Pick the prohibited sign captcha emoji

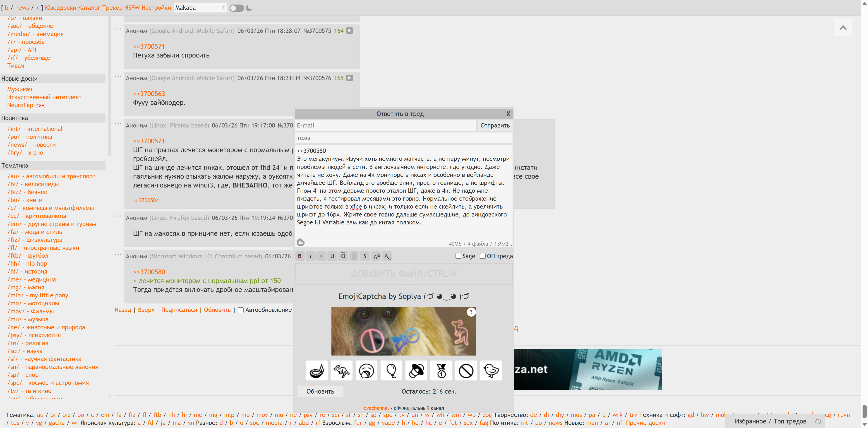point(466,371)
